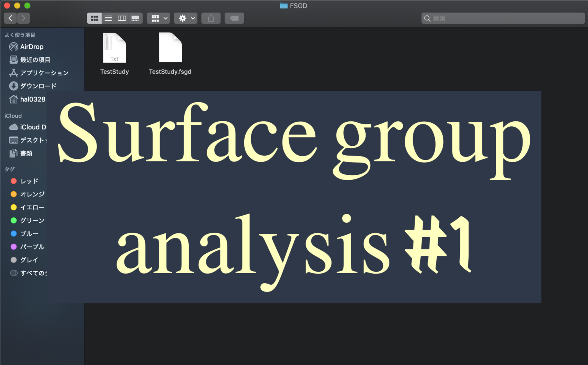Open the hal0328 home folder
This screenshot has width=588, height=365.
pyautogui.click(x=33, y=99)
